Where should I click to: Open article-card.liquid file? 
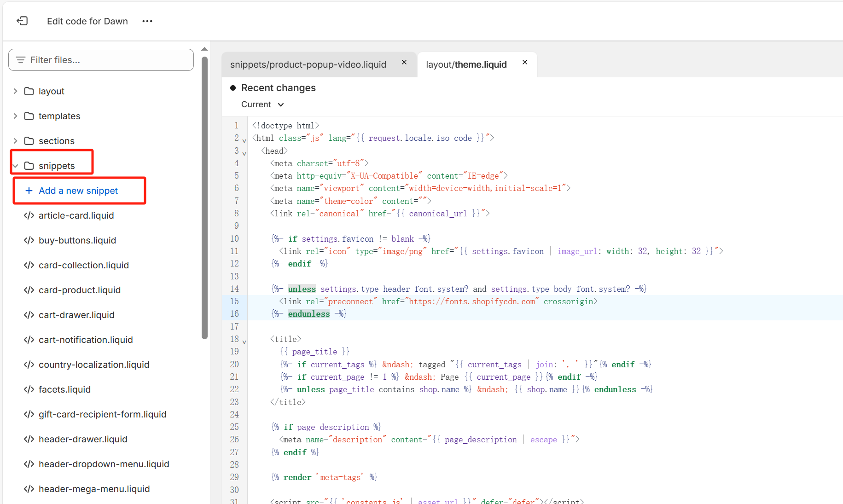[76, 215]
